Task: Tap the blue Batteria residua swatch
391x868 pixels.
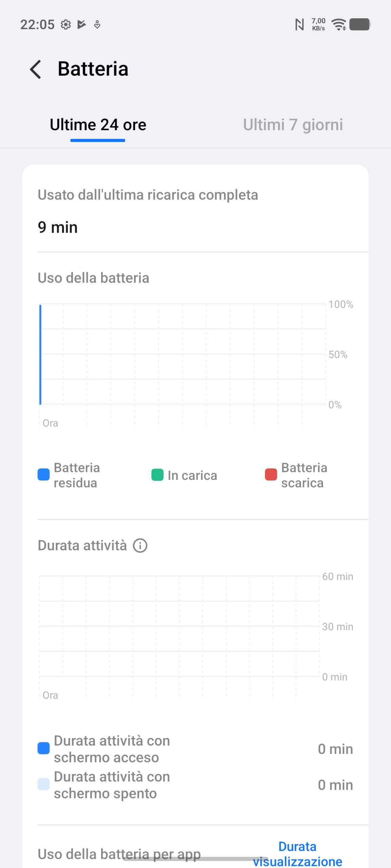Action: click(43, 475)
